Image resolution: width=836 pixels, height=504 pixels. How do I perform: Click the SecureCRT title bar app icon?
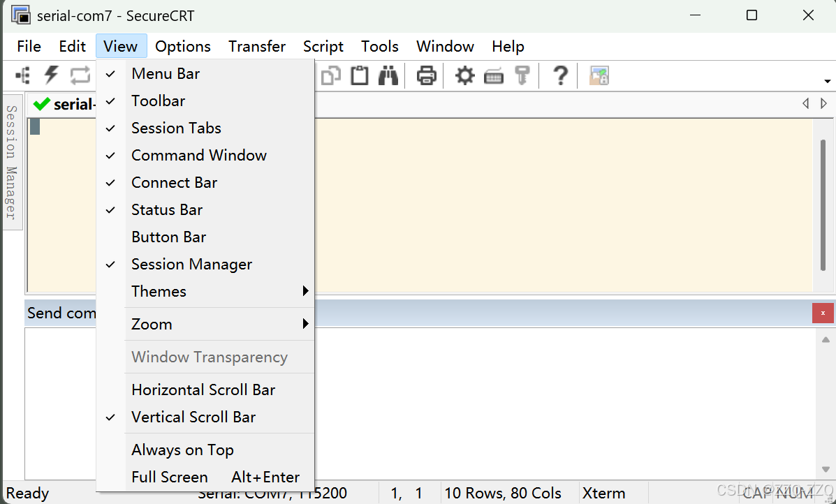(21, 15)
